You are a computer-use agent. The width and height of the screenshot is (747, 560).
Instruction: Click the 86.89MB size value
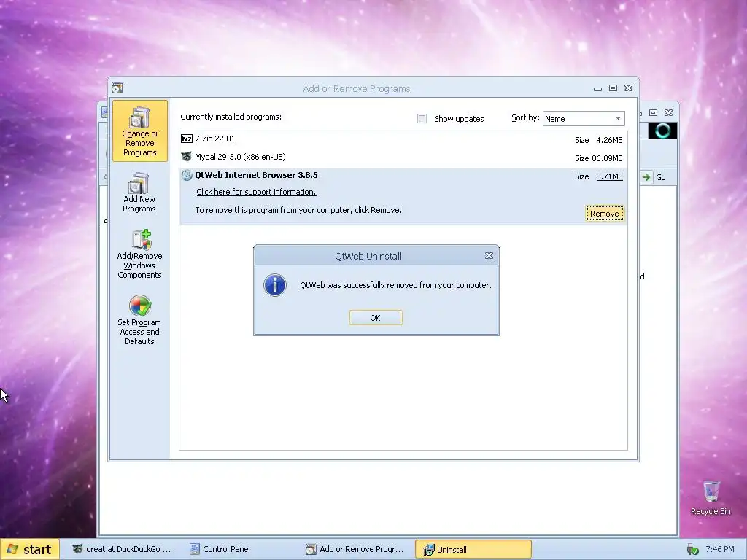coord(607,158)
